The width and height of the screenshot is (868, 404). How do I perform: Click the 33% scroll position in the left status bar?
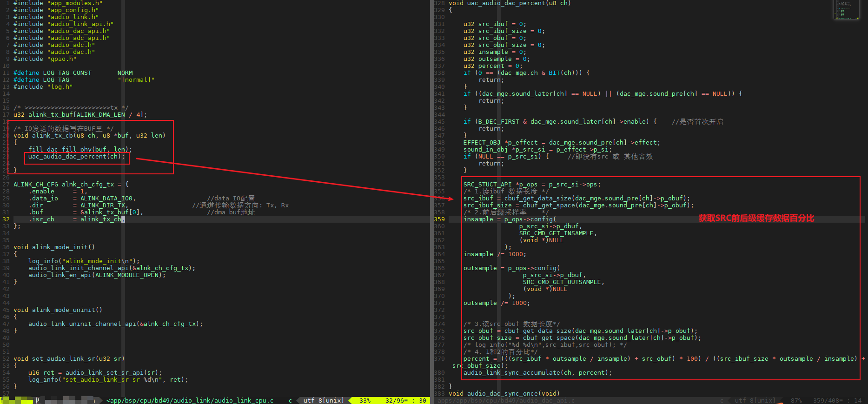tap(365, 400)
